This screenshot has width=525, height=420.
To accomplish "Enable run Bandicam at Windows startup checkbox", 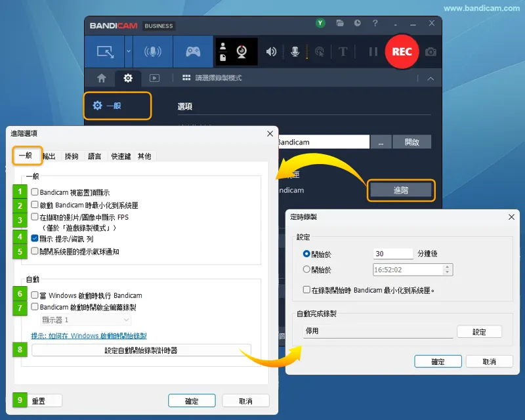I will (x=35, y=295).
